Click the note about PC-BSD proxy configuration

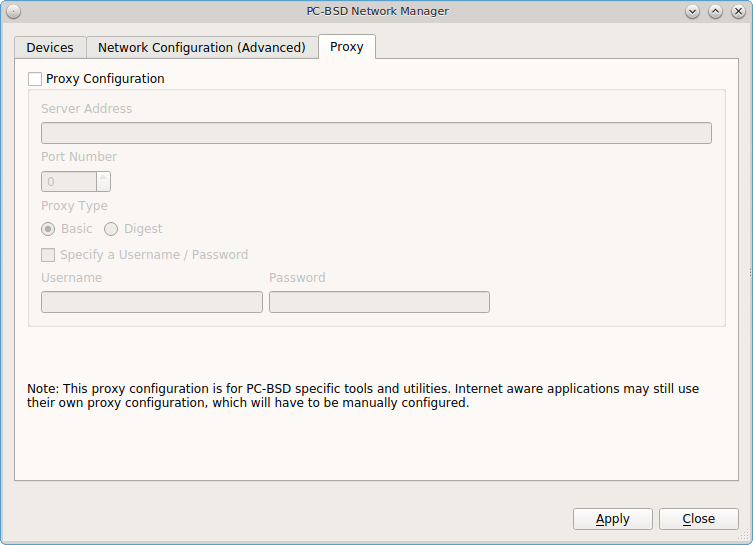[363, 396]
